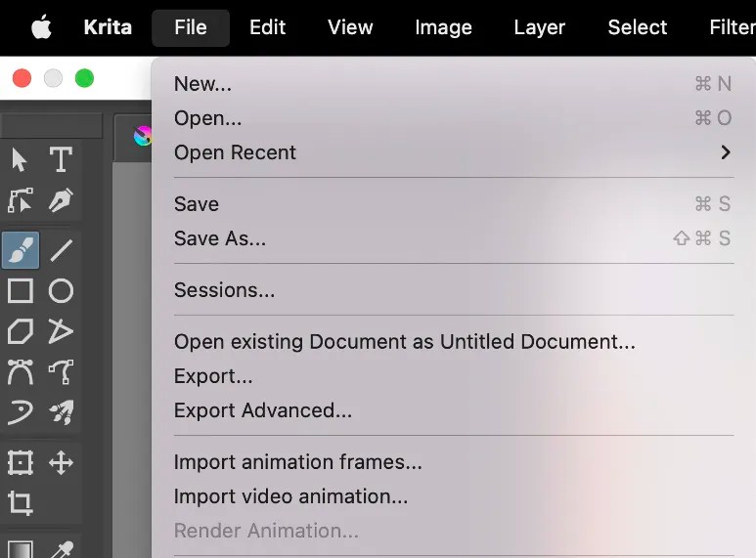The image size is (756, 558).
Task: Open Sessions... from File menu
Action: point(453,289)
